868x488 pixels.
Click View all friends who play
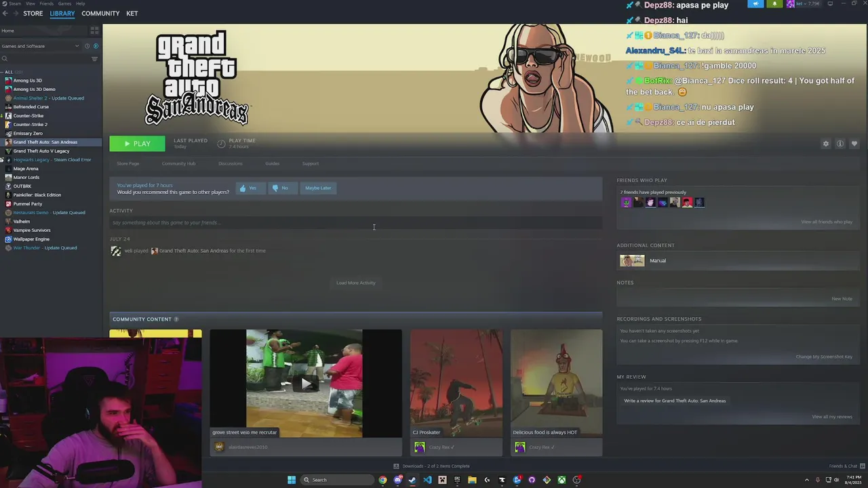[827, 222]
